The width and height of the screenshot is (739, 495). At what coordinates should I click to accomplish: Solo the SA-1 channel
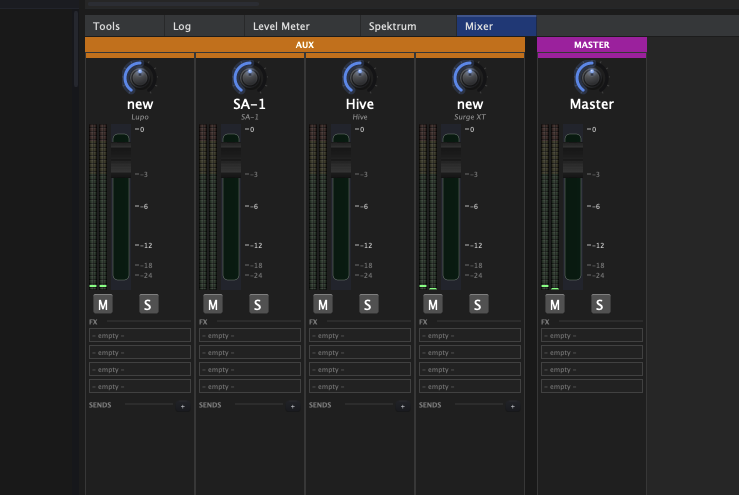point(258,305)
